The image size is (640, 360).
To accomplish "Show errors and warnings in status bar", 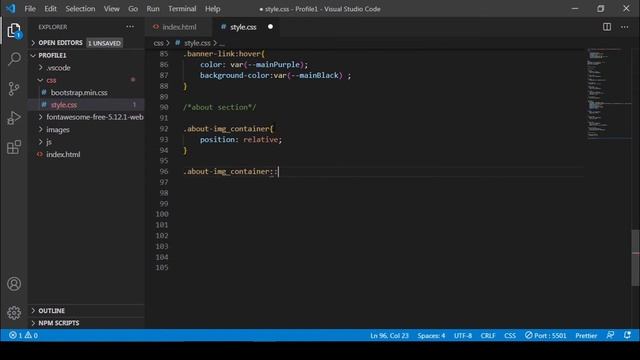I will coord(23,336).
